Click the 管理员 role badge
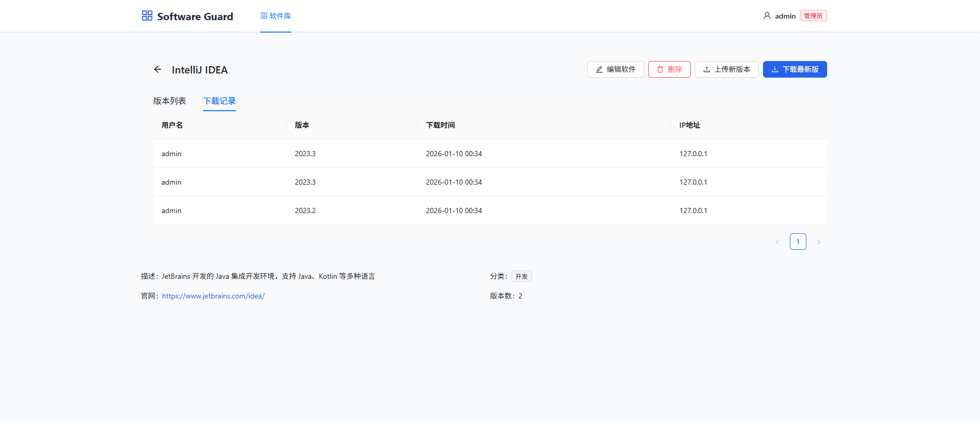 coord(814,16)
